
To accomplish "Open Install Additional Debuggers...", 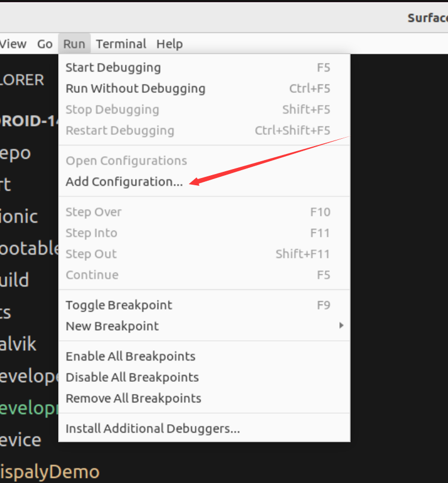I will pos(152,429).
